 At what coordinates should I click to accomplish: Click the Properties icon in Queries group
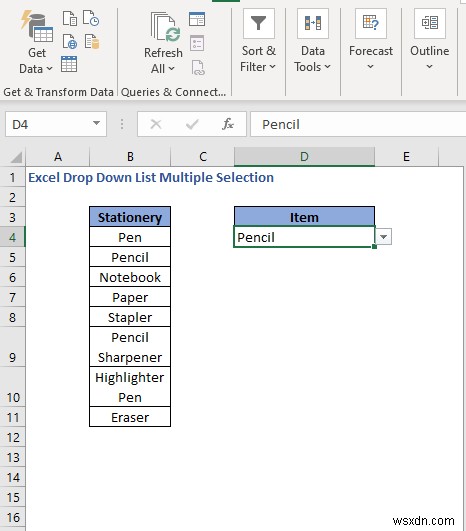point(197,43)
